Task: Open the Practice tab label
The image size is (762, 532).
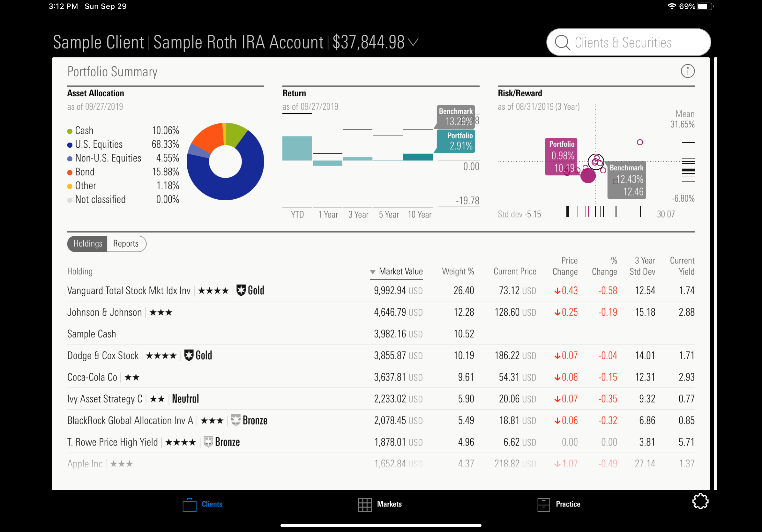Action: [568, 504]
